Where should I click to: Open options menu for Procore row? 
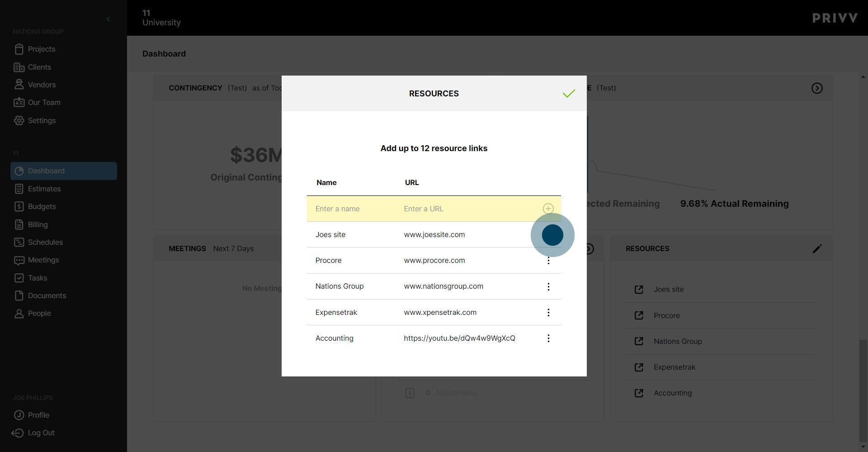[x=548, y=261]
